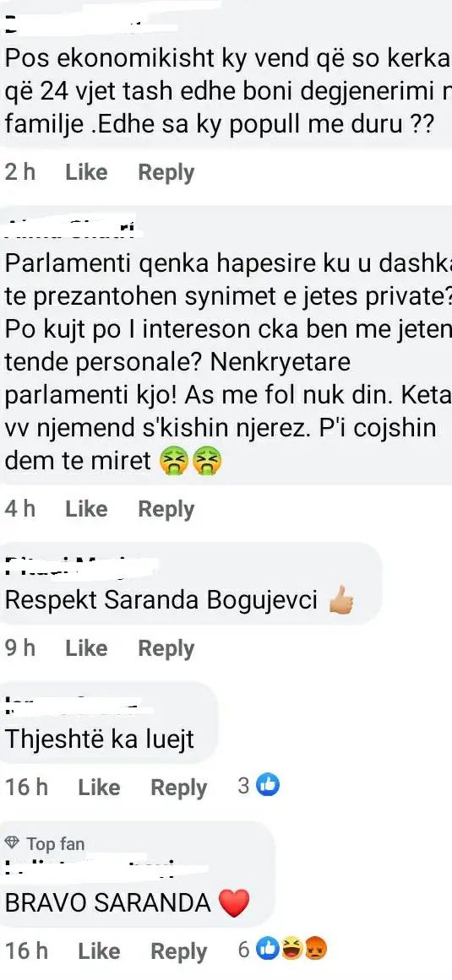Reply to the BRAVO SARANDA comment
The height and width of the screenshot is (980, 452).
tap(179, 952)
